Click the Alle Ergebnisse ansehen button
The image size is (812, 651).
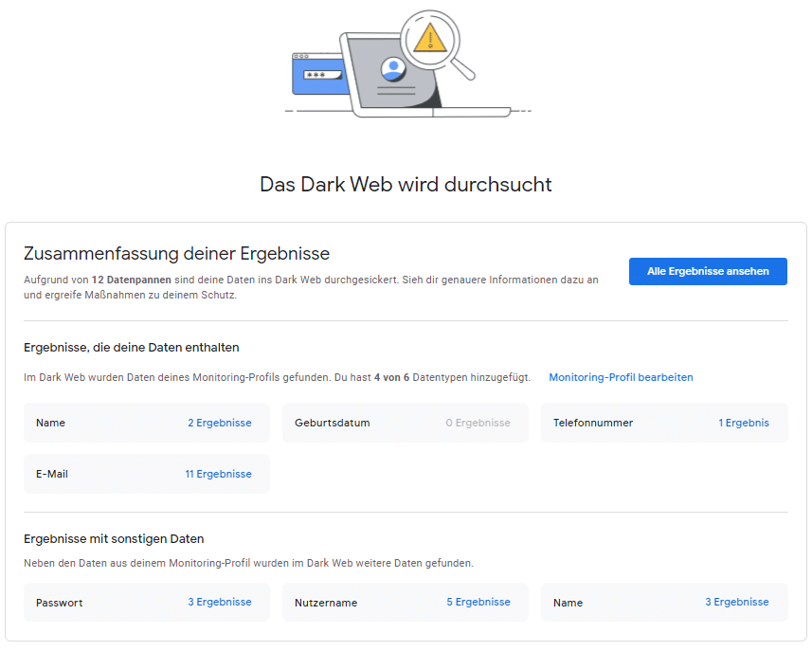click(x=708, y=271)
